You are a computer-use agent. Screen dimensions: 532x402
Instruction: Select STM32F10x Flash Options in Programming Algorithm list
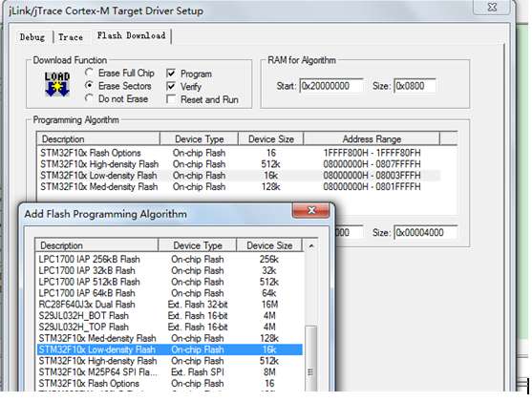click(239, 153)
